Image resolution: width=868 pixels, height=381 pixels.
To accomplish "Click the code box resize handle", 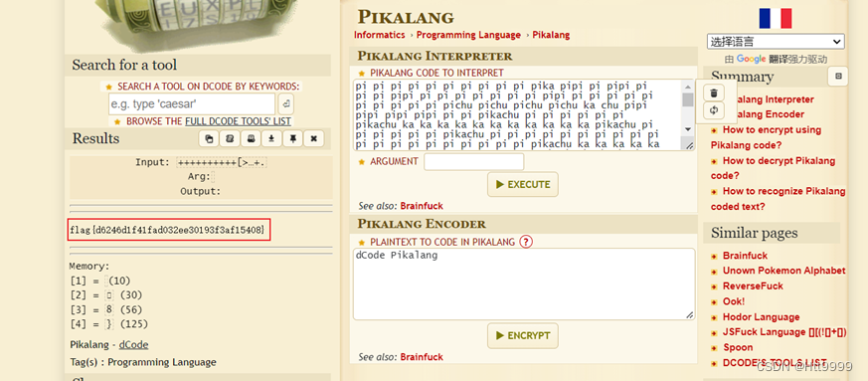I will click(689, 145).
